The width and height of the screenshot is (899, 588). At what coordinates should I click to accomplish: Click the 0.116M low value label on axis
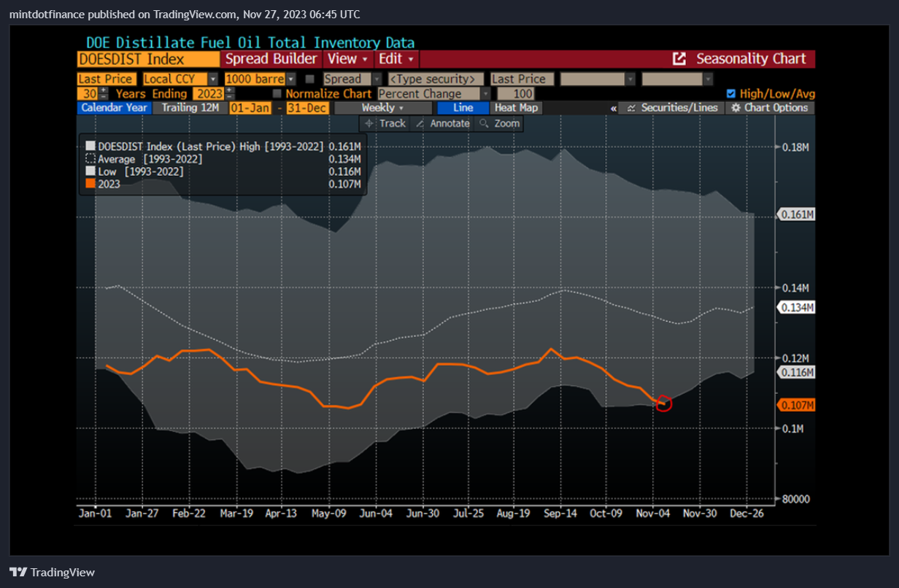click(x=796, y=372)
